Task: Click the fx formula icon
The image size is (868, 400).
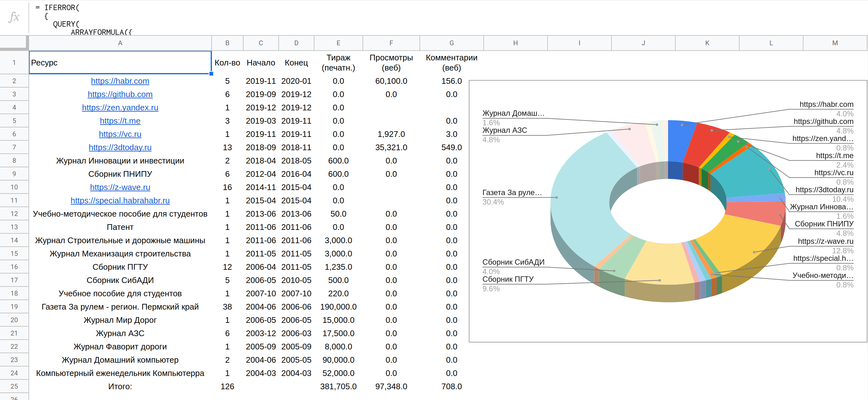Action: pyautogui.click(x=14, y=17)
